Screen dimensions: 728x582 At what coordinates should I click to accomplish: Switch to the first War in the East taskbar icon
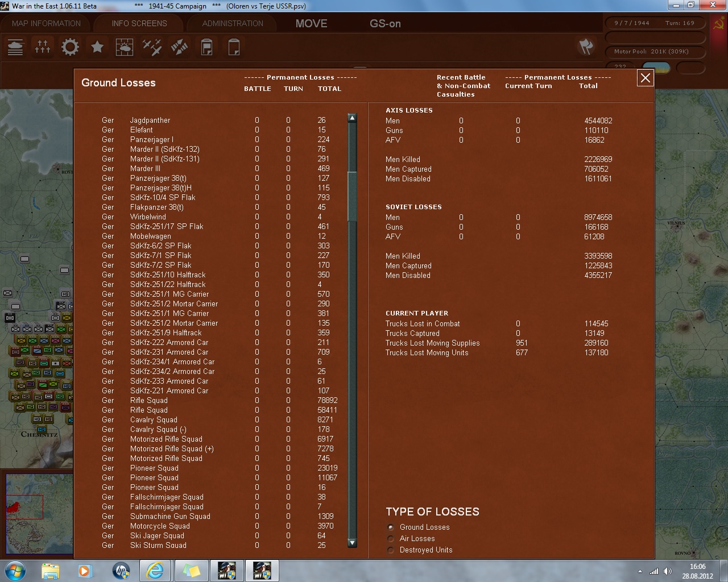[x=226, y=570]
